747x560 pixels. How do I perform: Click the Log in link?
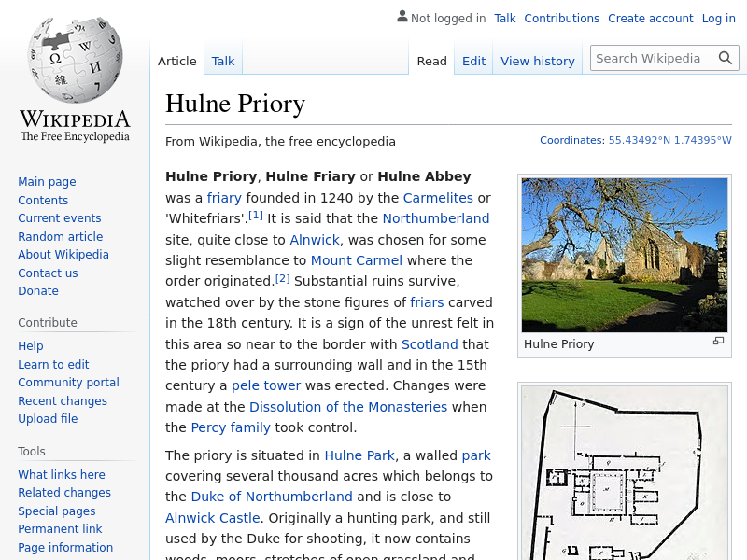[718, 18]
